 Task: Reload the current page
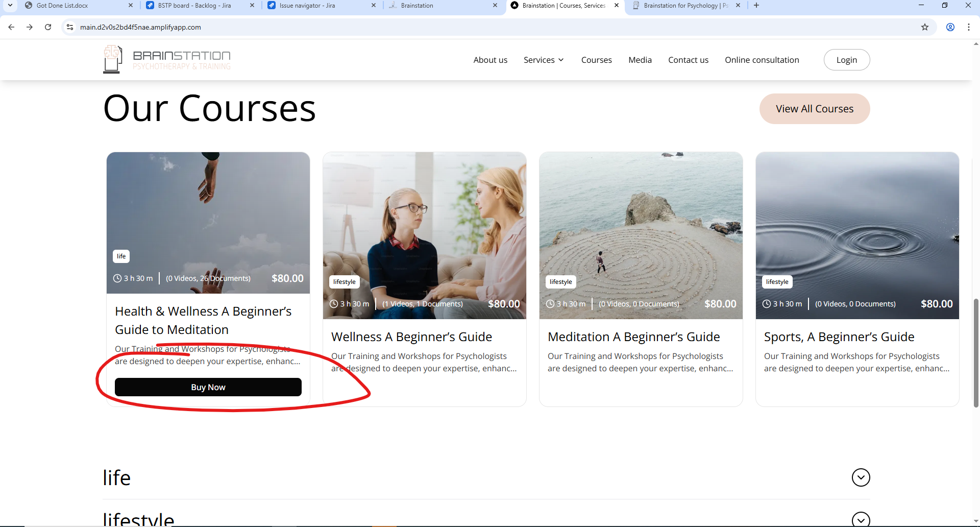tap(48, 27)
